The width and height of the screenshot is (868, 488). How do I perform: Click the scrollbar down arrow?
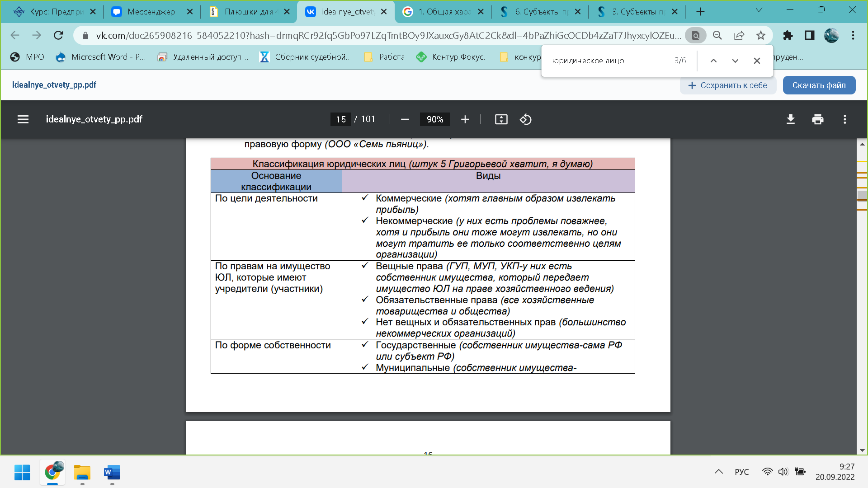[x=862, y=450]
